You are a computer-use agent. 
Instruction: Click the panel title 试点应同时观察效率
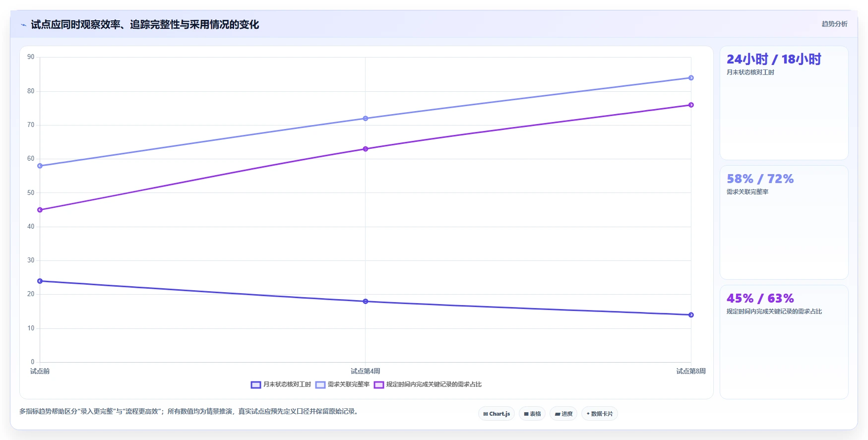pos(145,24)
